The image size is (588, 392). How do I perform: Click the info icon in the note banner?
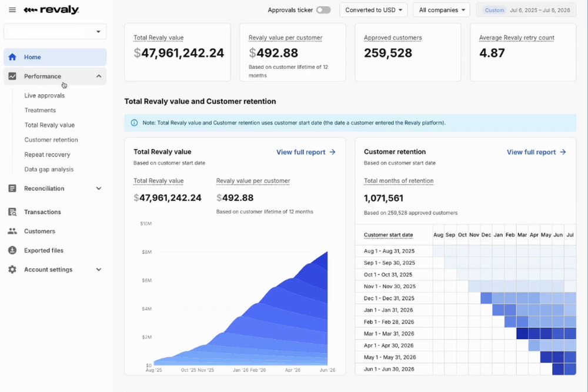click(134, 123)
